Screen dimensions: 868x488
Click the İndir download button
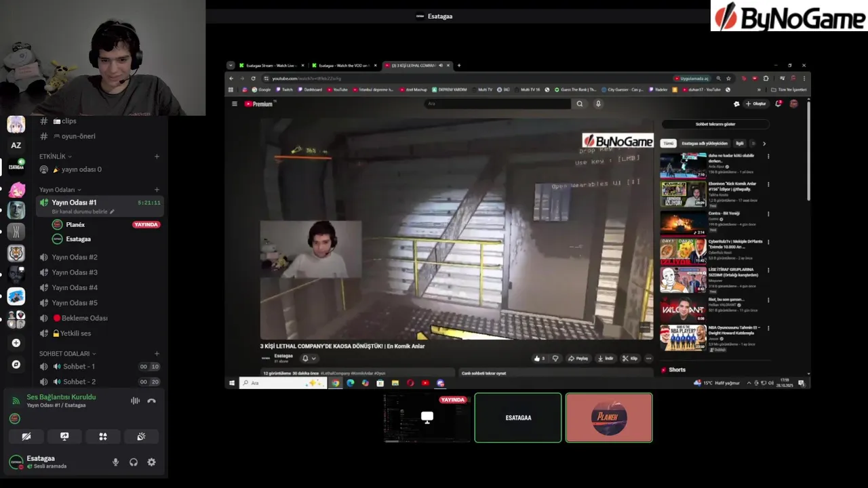606,359
